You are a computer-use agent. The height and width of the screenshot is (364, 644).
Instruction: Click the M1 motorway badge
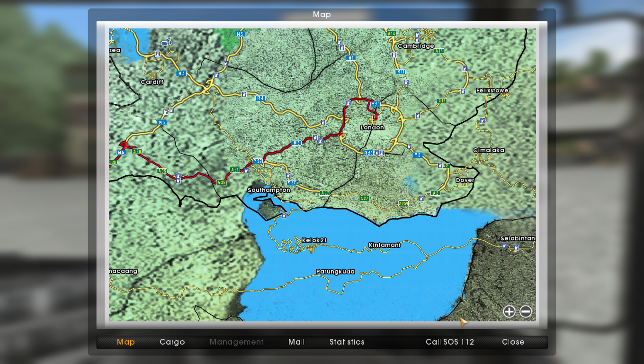[x=351, y=58]
